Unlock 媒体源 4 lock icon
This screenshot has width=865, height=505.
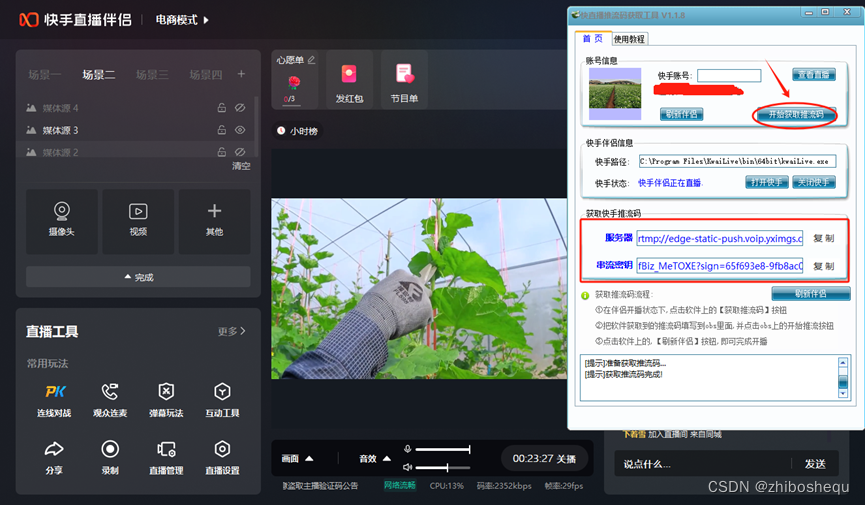(222, 108)
